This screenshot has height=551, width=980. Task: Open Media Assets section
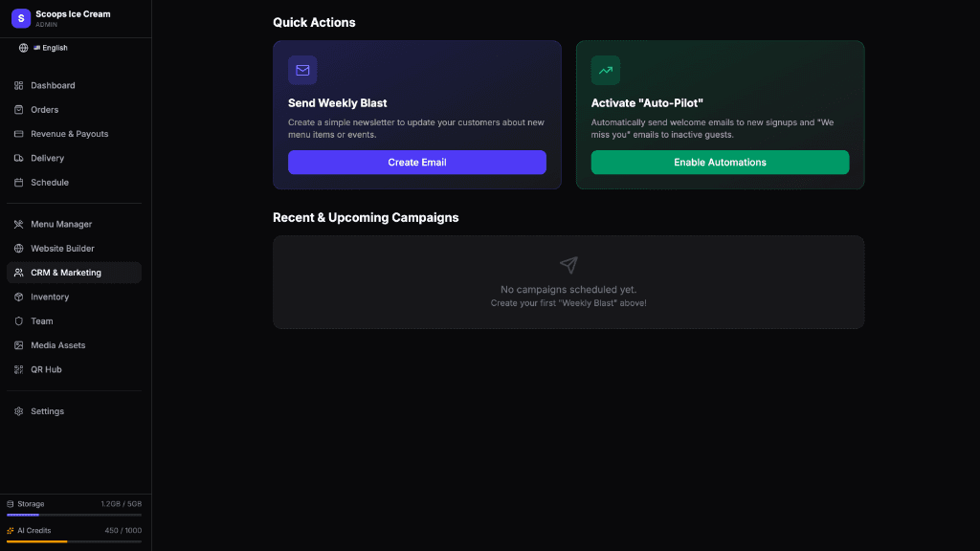pos(57,345)
